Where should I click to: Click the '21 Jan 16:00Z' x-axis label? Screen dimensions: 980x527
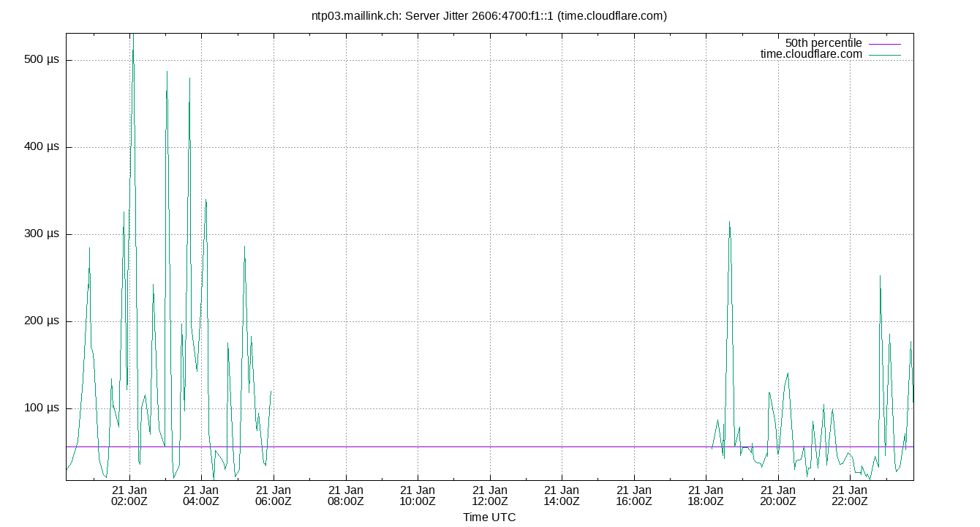click(633, 496)
